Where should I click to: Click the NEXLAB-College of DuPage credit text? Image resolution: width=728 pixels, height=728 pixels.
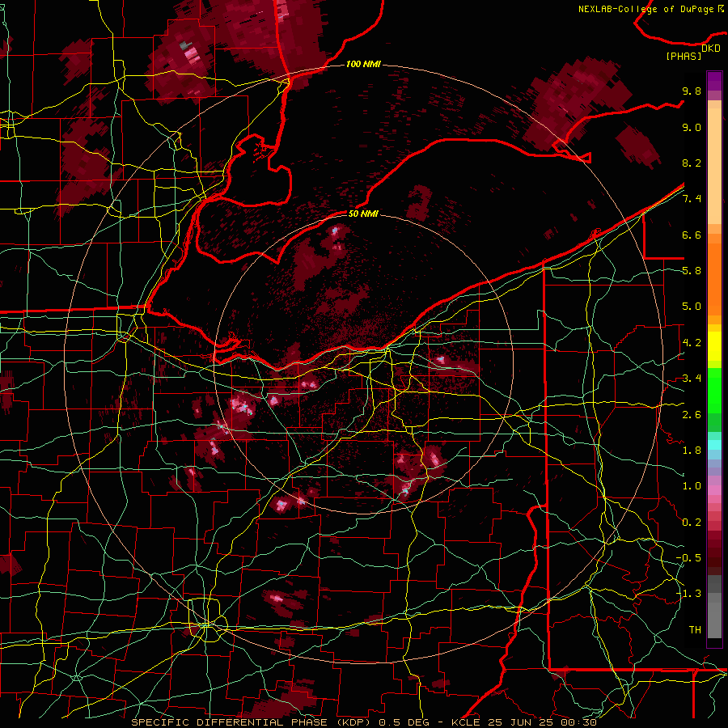[x=647, y=9]
